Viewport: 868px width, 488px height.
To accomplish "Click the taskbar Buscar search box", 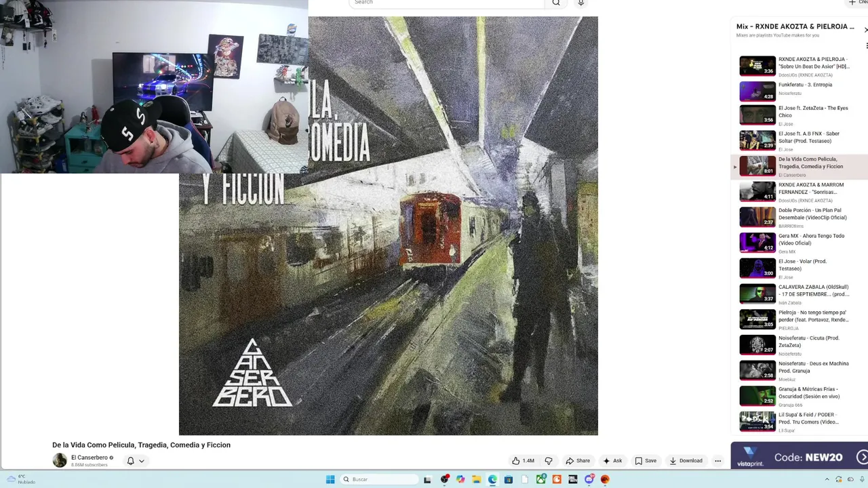I will 379,479.
